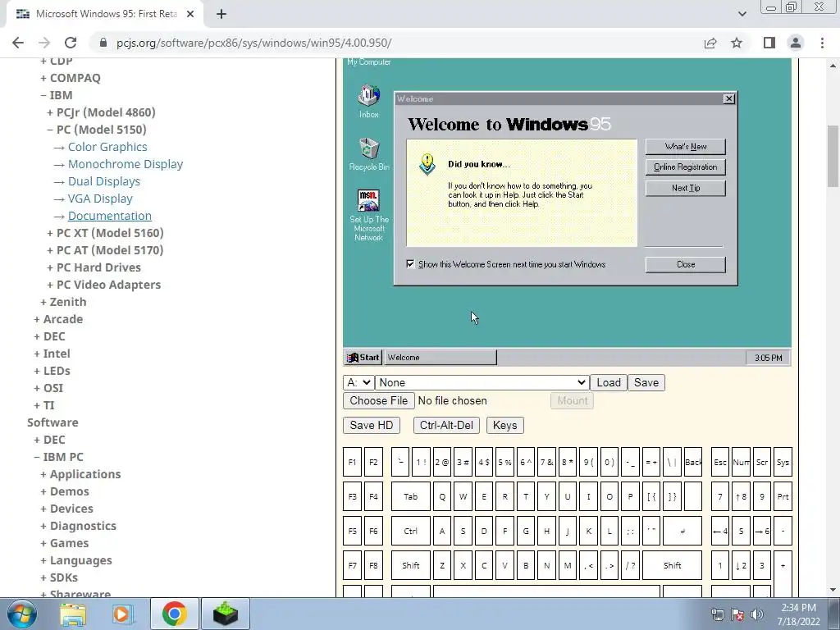Image resolution: width=840 pixels, height=630 pixels.
Task: Click the browser address bar URL
Action: point(254,43)
